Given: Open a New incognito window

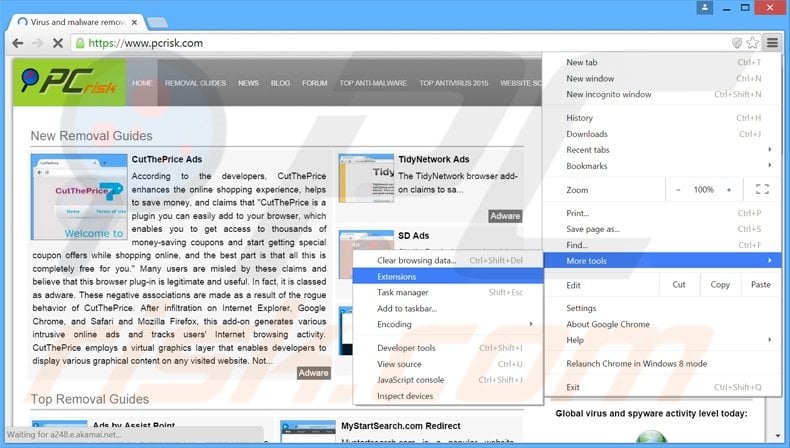Looking at the screenshot, I should pos(663,94).
